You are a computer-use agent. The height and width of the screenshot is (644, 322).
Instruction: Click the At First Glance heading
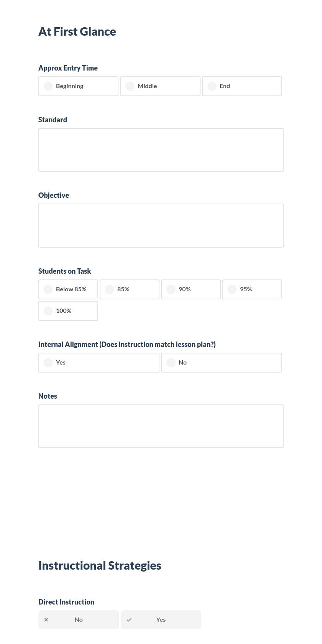coord(77,31)
